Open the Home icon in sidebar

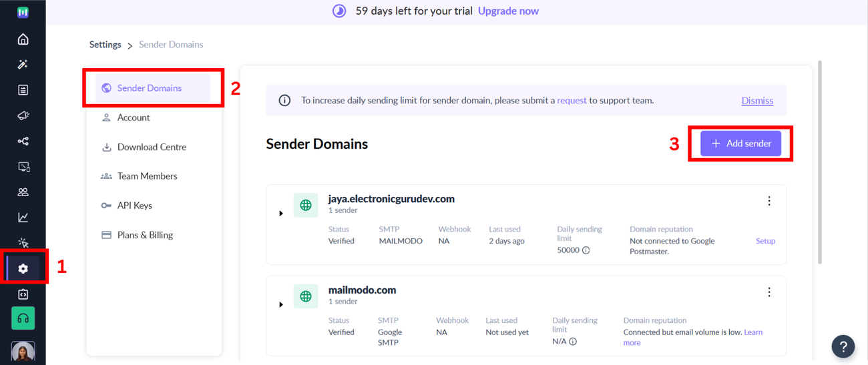pyautogui.click(x=23, y=39)
